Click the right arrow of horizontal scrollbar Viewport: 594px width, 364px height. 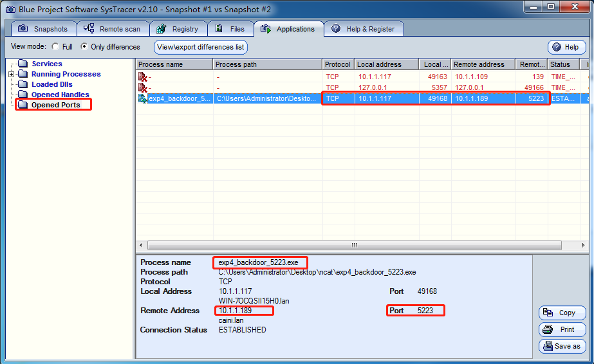click(583, 245)
